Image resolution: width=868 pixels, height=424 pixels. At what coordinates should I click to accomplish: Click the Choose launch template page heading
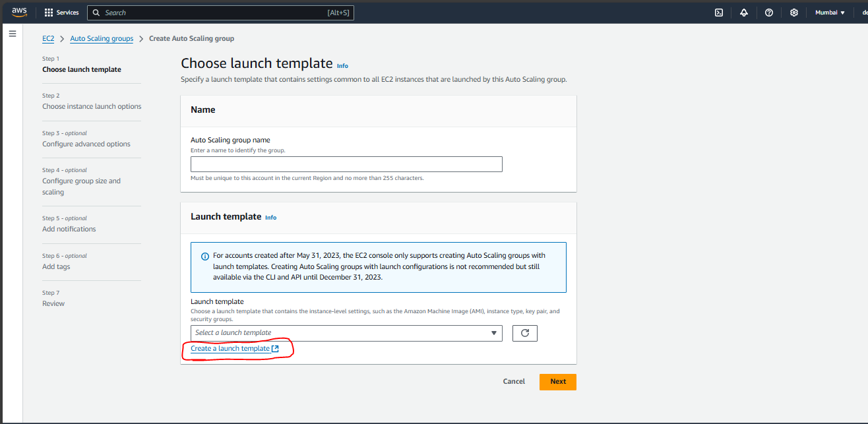point(257,63)
